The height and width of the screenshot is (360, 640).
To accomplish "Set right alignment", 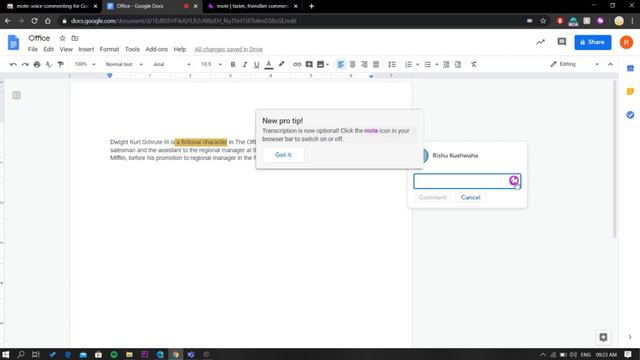I will coord(364,64).
